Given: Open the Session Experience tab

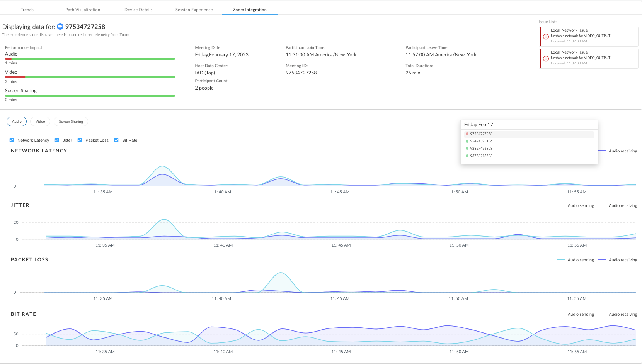Looking at the screenshot, I should [x=194, y=10].
